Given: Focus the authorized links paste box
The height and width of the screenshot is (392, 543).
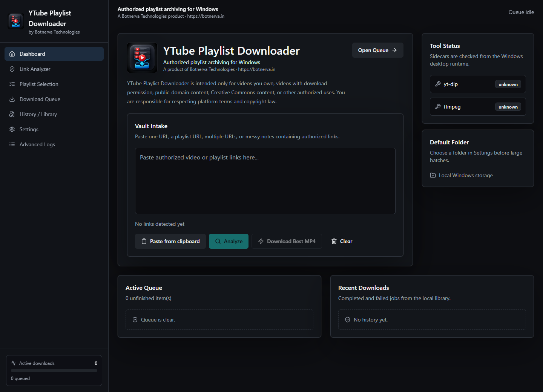Looking at the screenshot, I should pyautogui.click(x=265, y=181).
